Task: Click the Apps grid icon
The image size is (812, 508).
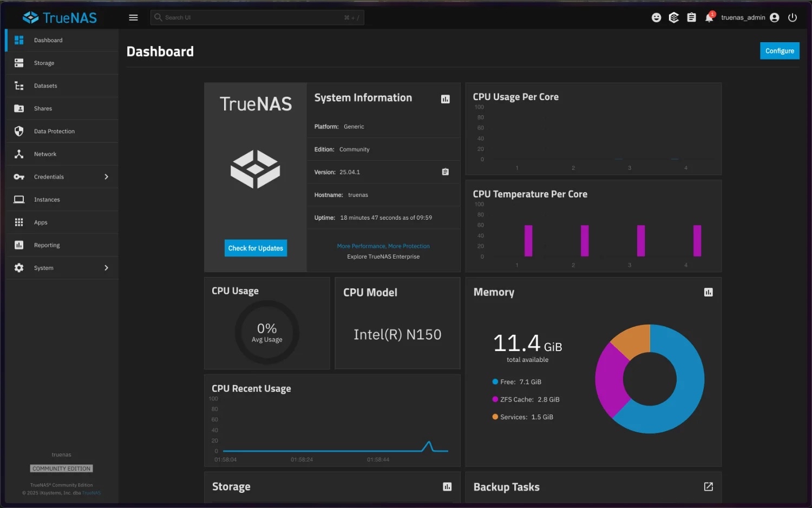Action: point(19,222)
